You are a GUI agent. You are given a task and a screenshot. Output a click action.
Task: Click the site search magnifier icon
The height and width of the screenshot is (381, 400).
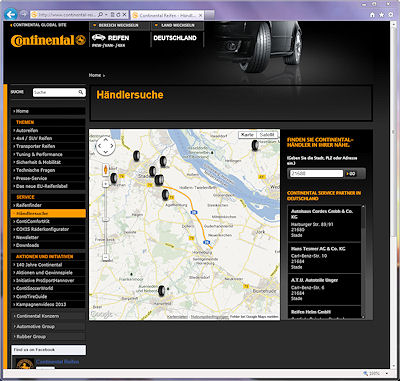click(81, 92)
